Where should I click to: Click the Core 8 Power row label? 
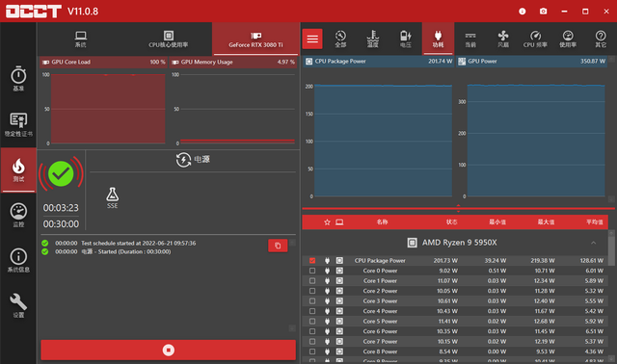coord(380,351)
